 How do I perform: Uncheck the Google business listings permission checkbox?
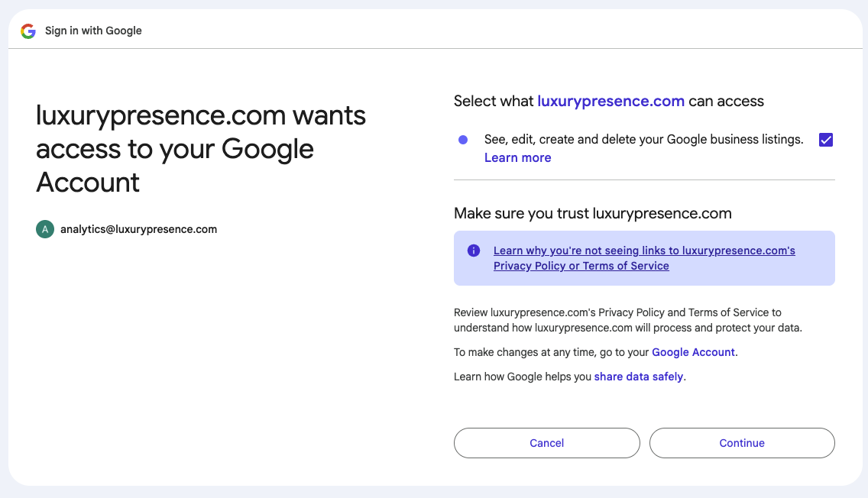click(x=825, y=140)
